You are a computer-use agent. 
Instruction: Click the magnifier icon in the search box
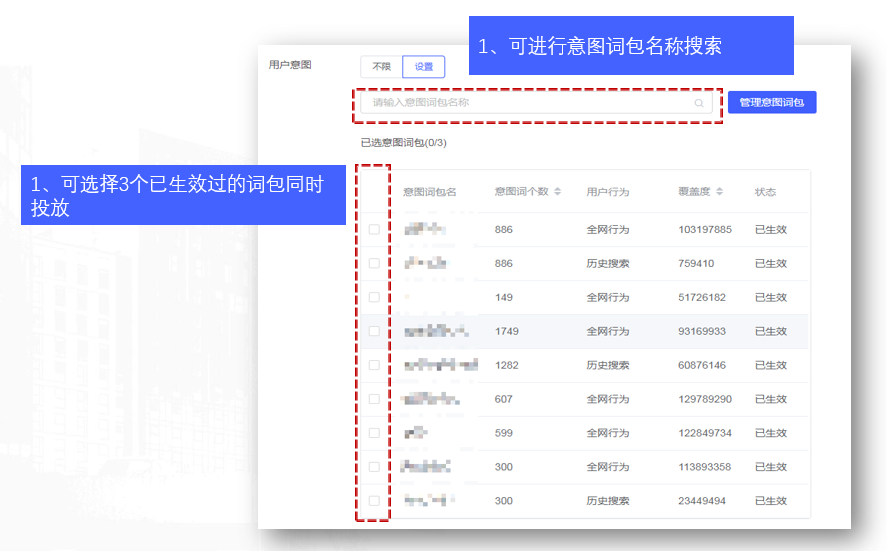tap(699, 103)
